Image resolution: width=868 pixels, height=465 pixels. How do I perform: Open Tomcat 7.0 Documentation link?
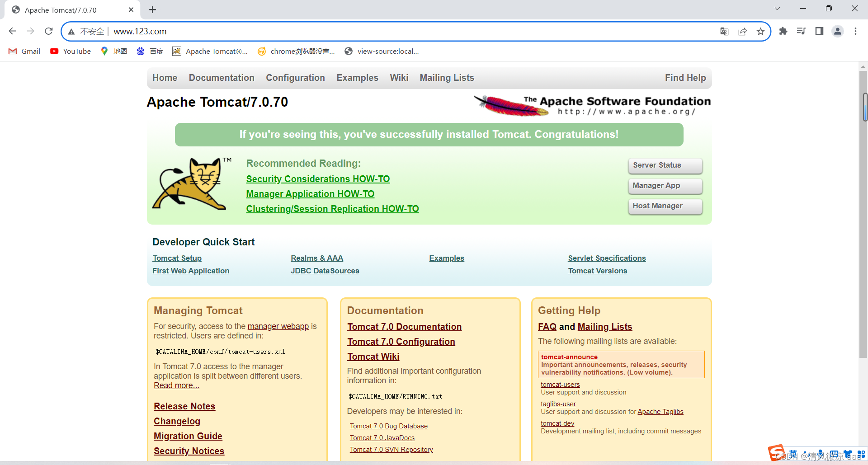click(404, 327)
